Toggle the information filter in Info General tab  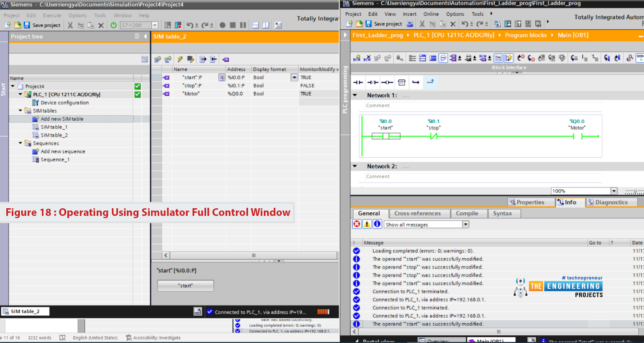pyautogui.click(x=377, y=224)
